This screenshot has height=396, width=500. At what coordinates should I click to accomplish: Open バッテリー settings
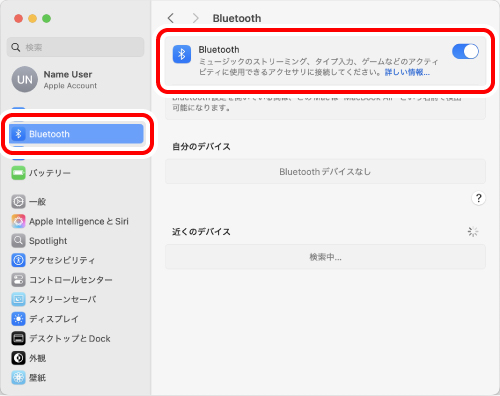pyautogui.click(x=76, y=173)
